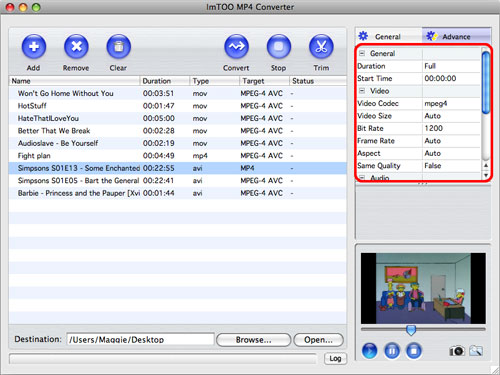
Task: Click the settings scrollbar down arrow
Action: (486, 175)
